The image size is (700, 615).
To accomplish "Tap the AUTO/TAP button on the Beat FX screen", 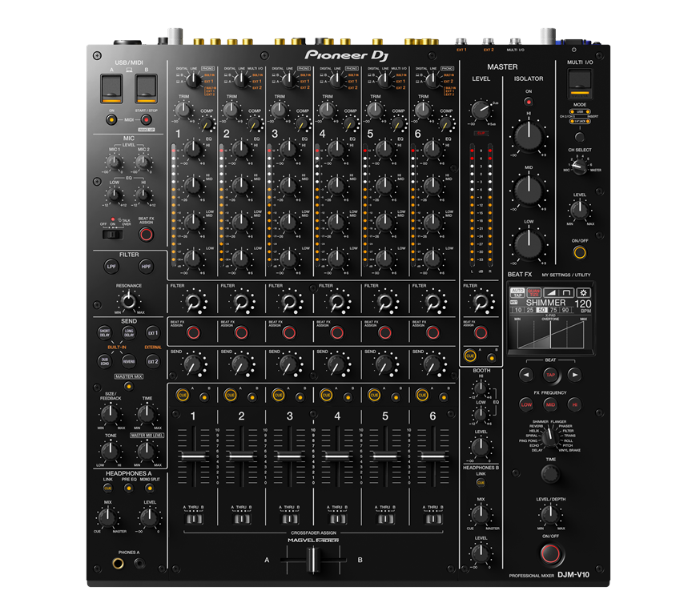I will (x=517, y=293).
